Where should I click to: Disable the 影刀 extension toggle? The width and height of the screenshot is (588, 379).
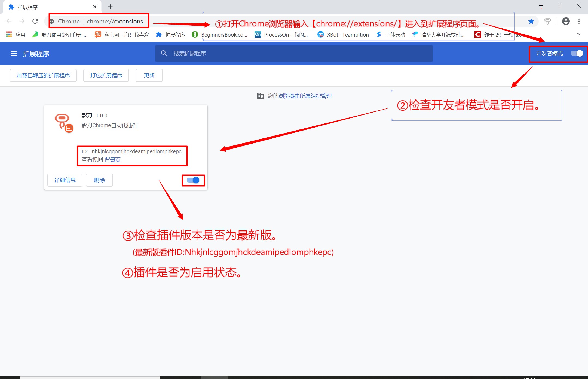[x=193, y=180]
